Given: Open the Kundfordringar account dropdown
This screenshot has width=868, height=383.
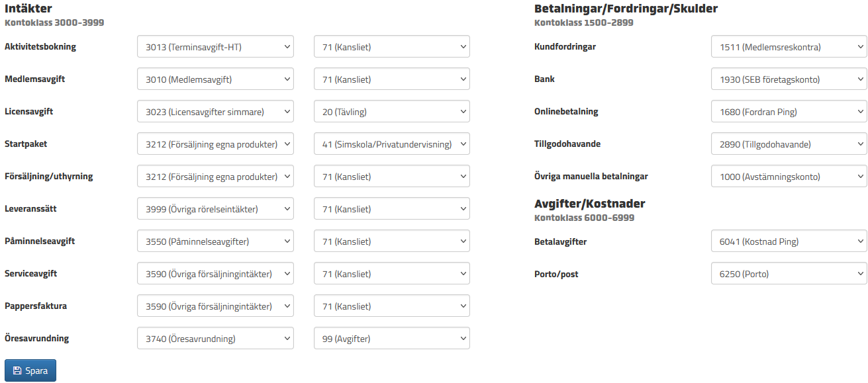Looking at the screenshot, I should click(x=789, y=47).
